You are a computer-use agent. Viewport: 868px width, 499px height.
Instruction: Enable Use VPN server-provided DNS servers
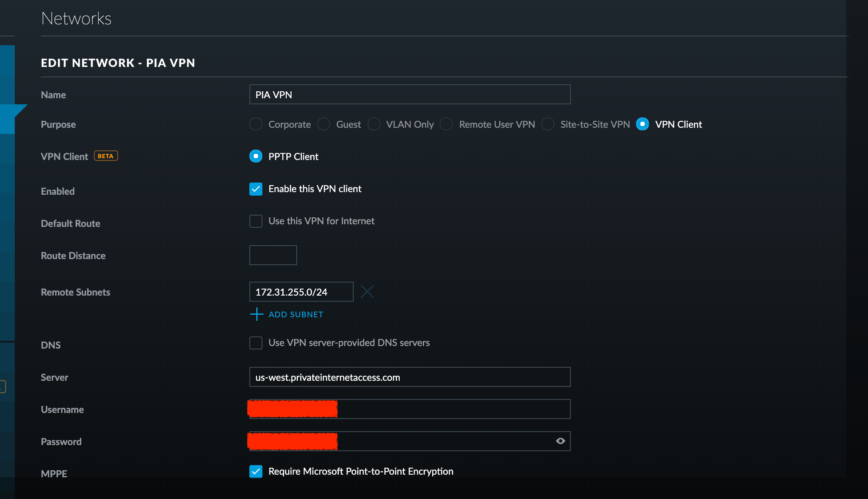pyautogui.click(x=256, y=343)
